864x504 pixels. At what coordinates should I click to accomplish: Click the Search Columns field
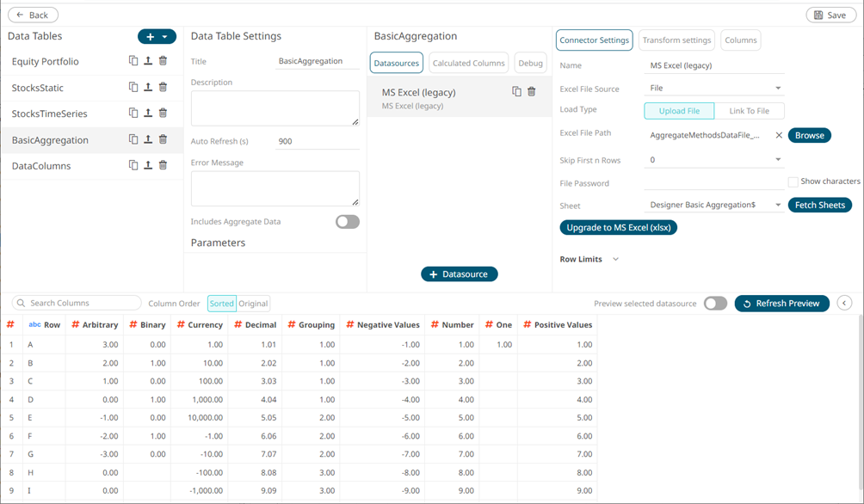[77, 303]
